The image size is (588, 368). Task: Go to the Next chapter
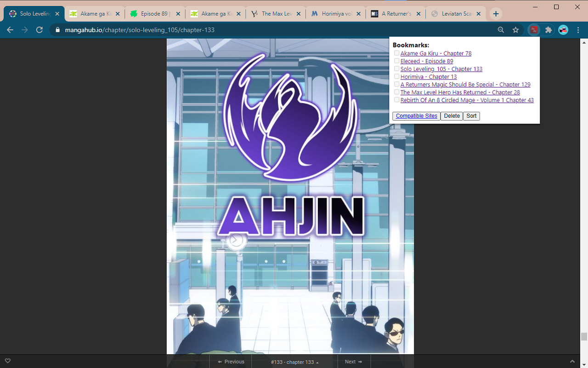[354, 362]
